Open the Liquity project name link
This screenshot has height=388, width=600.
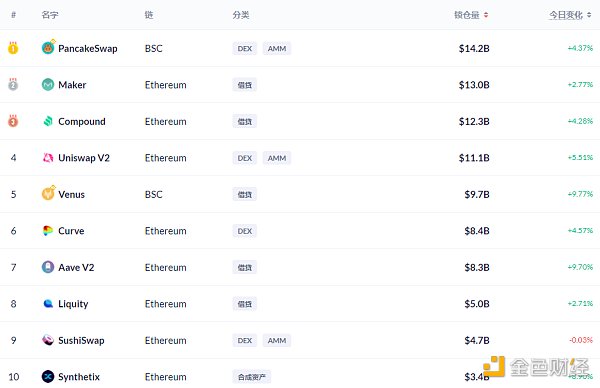pos(73,304)
